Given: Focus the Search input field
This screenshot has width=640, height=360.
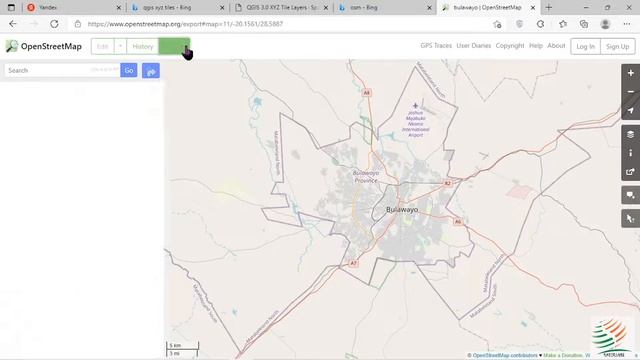Looking at the screenshot, I should (62, 70).
